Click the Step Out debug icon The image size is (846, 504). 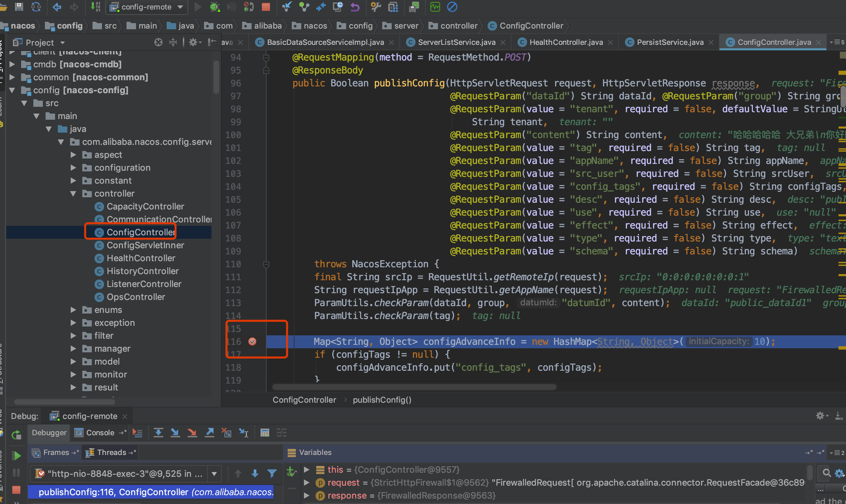click(209, 433)
